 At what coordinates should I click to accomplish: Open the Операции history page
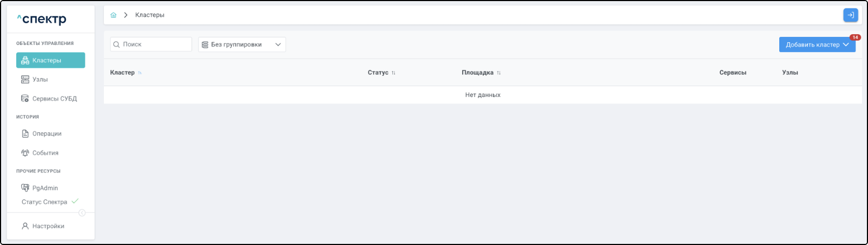coord(47,134)
